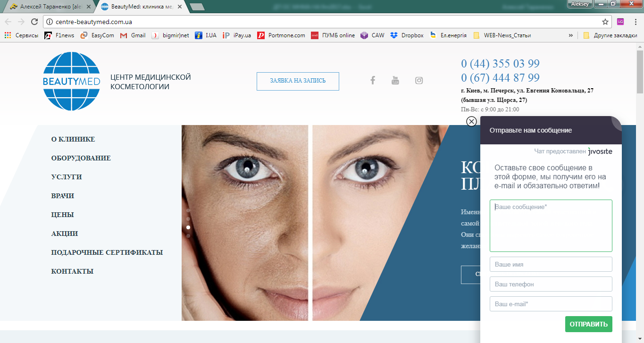Viewport: 644px width, 343px height.
Task: Open the WEB-News_Статьи bookmark folder
Action: [x=502, y=35]
